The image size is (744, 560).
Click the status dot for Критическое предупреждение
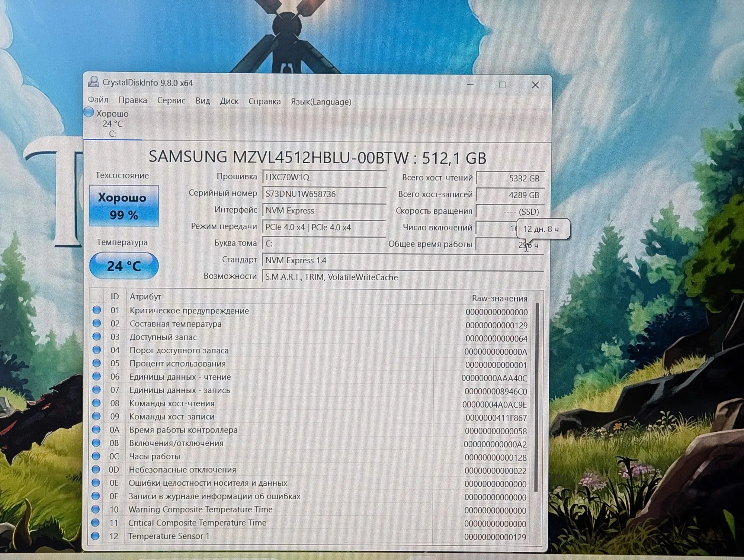coord(97,310)
